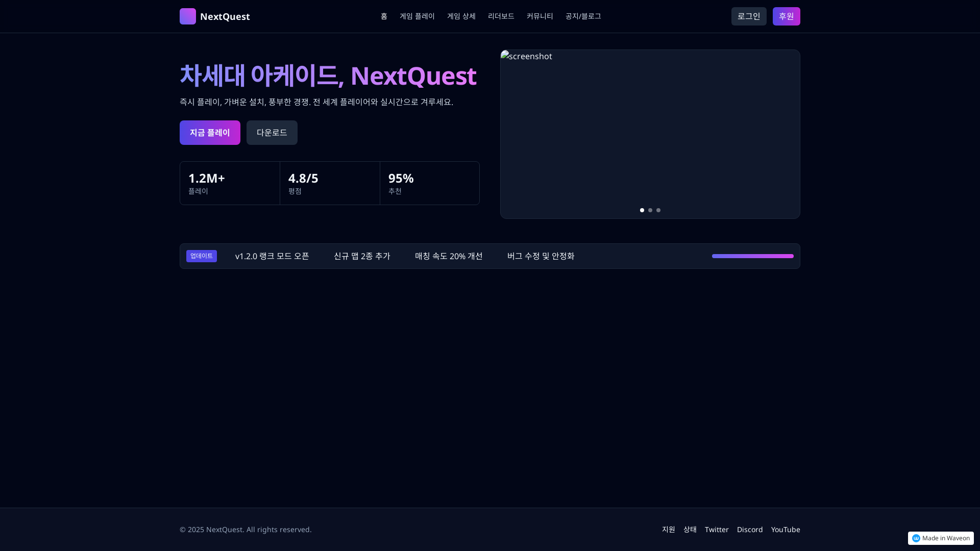Click the 4.8/5 평점 stat card
Viewport: 980px width, 551px height.
(x=329, y=183)
